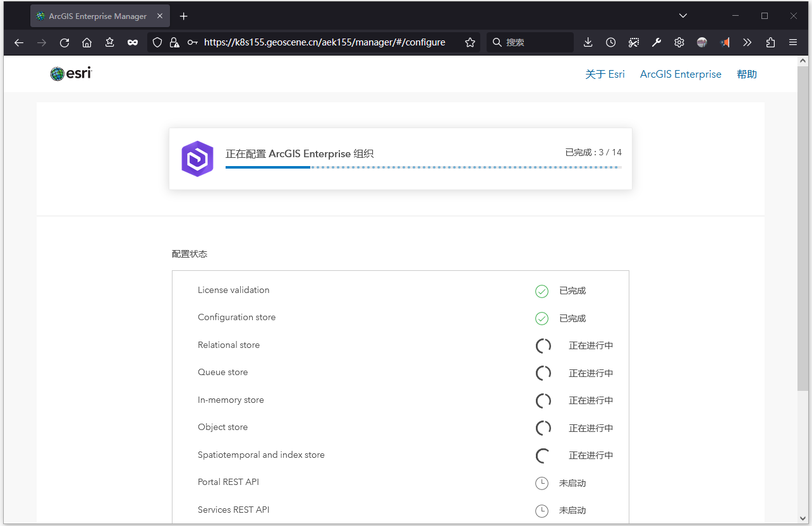Click the green checkmark for License validation
812x526 pixels.
tap(542, 291)
